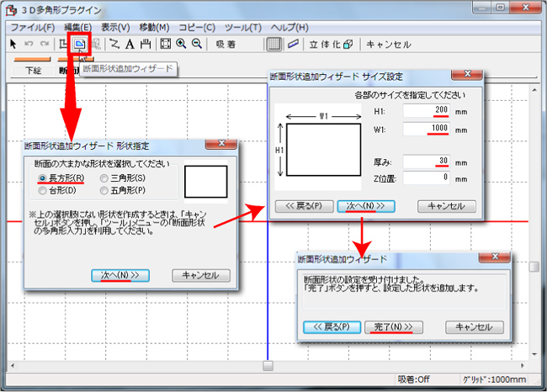The image size is (547, 392).
Task: Select the 長方形(R) radio button
Action: pyautogui.click(x=43, y=179)
